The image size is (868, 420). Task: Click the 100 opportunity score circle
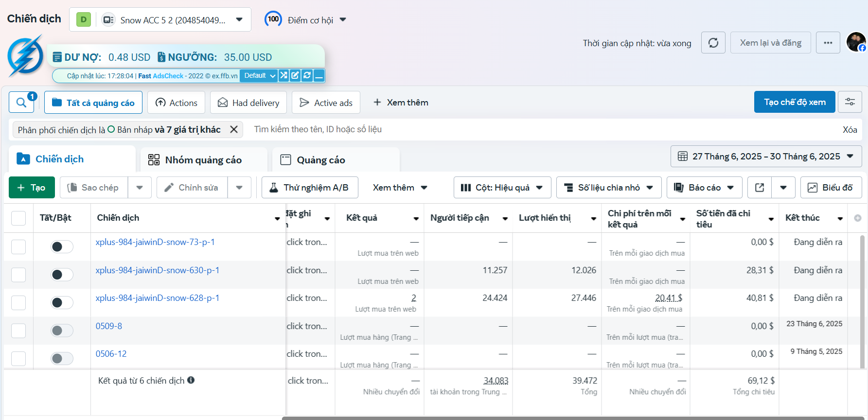pyautogui.click(x=273, y=19)
